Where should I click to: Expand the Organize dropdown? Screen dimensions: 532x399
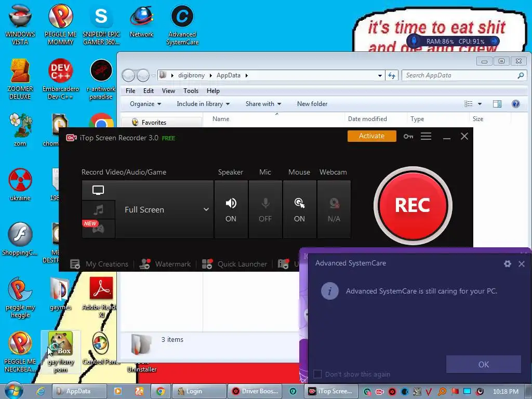(x=145, y=104)
